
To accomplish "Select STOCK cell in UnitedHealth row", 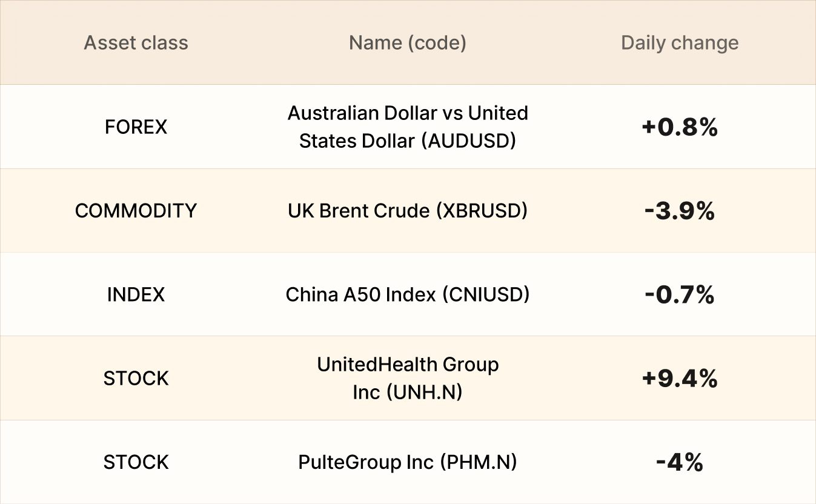I will pos(136,378).
